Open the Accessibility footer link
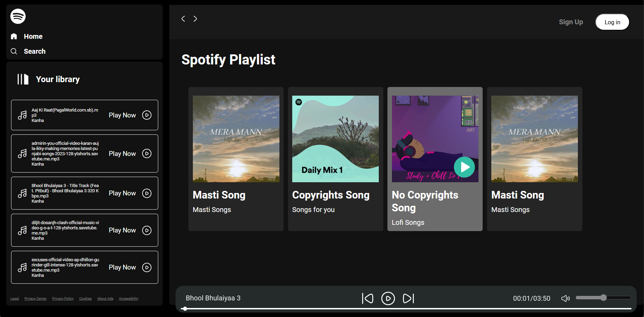This screenshot has width=644, height=317. pyautogui.click(x=128, y=299)
